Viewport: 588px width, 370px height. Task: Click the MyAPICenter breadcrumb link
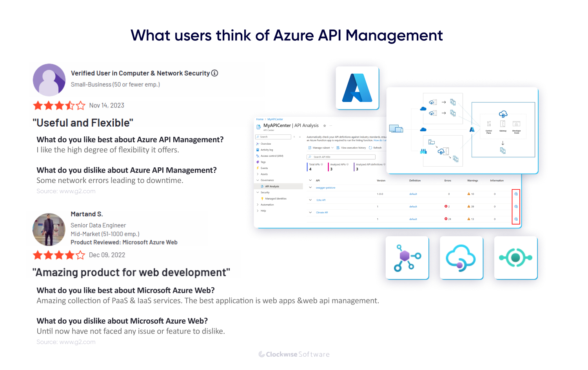(x=275, y=119)
